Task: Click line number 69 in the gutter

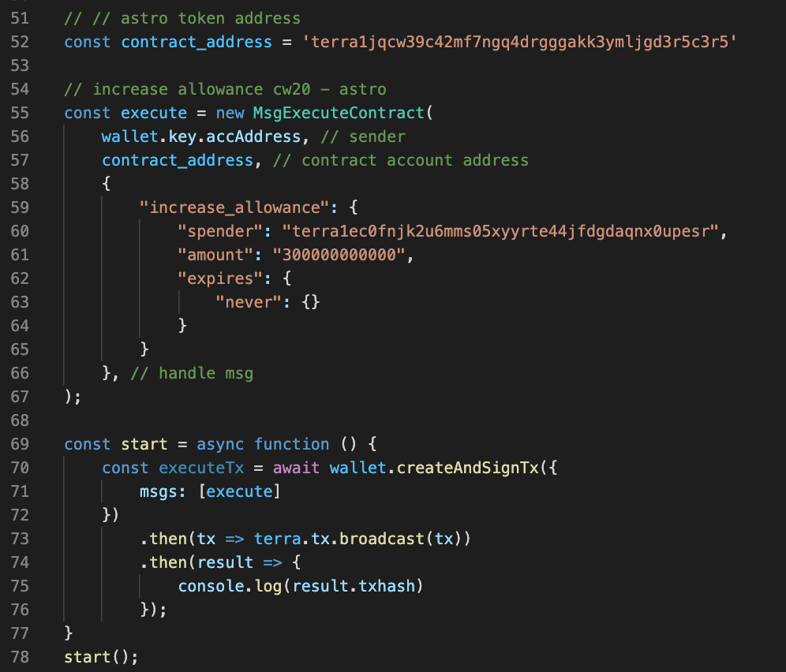Action: [20, 444]
